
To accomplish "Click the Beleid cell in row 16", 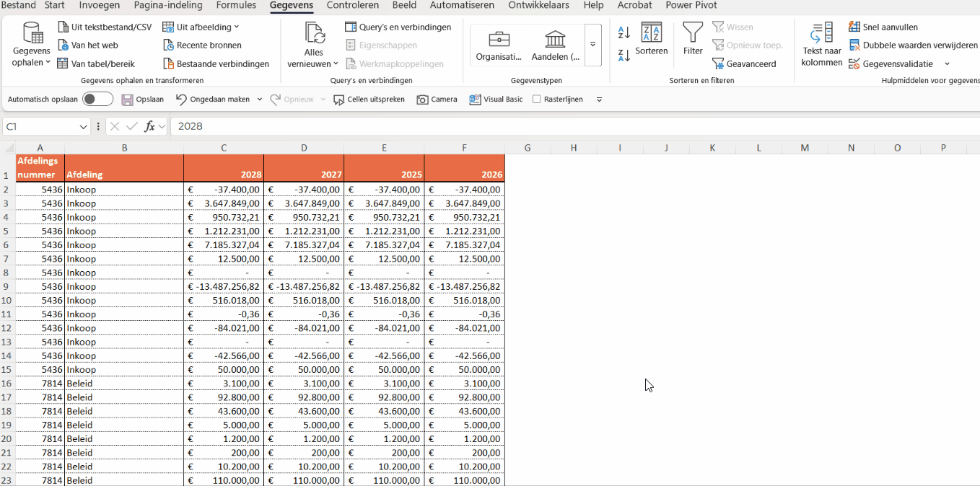I will [124, 383].
